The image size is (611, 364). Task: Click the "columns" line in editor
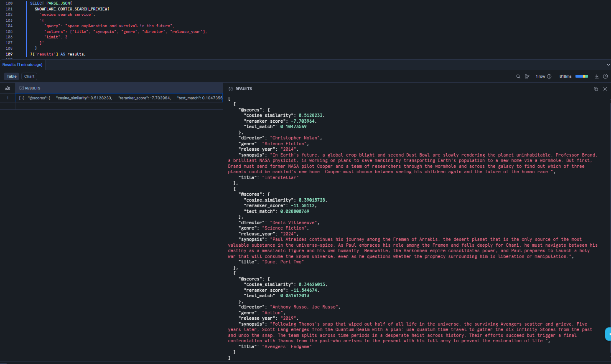(126, 32)
